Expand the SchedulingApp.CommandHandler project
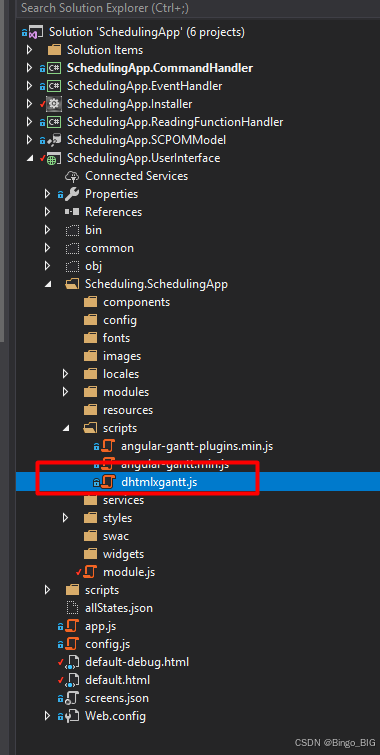Viewport: 380px width, 755px height. point(30,68)
